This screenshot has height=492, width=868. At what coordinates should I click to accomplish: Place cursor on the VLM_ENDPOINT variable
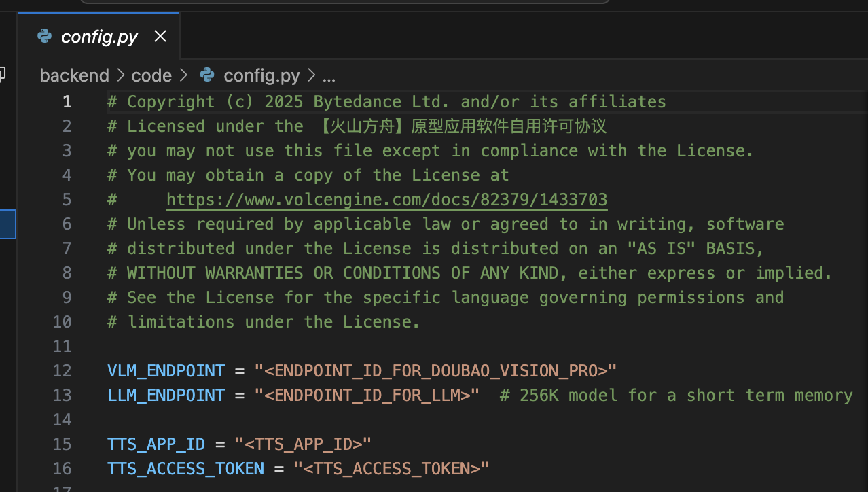click(166, 371)
